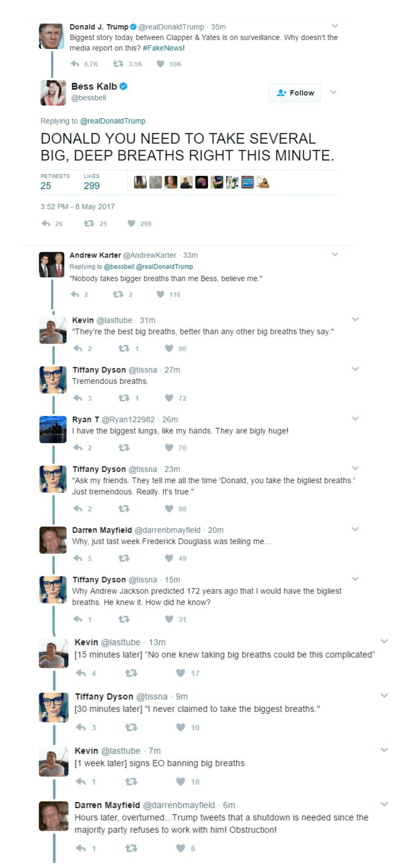The image size is (411, 868).
Task: View the 299 Likes count list
Action: (x=92, y=185)
